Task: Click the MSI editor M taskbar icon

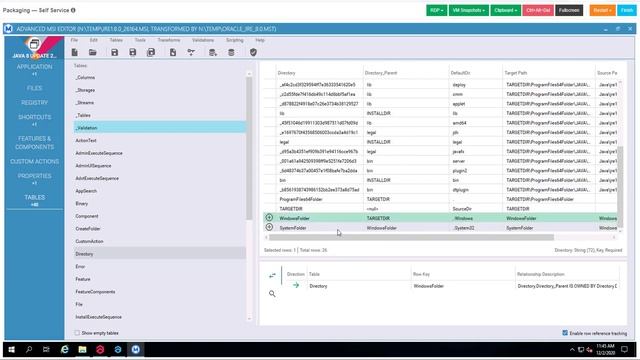Action: click(x=136, y=349)
